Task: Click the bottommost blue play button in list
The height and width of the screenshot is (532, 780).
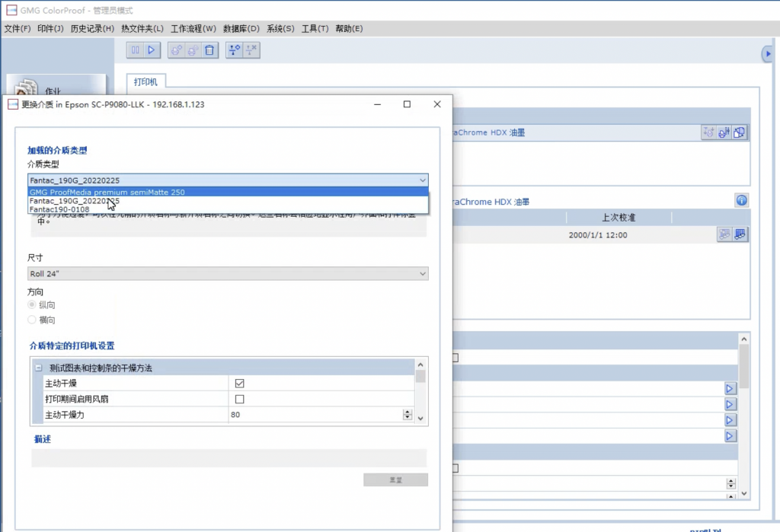Action: [x=730, y=436]
